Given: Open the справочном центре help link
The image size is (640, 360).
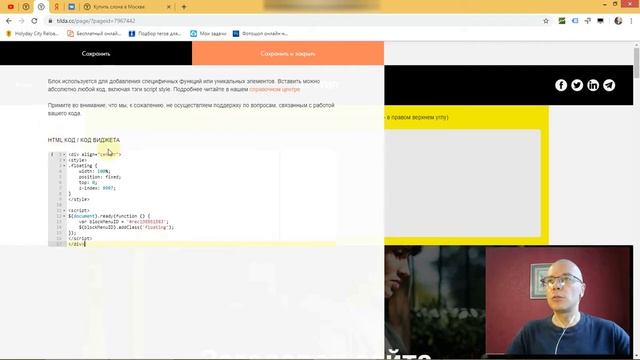Looking at the screenshot, I should pos(275,89).
